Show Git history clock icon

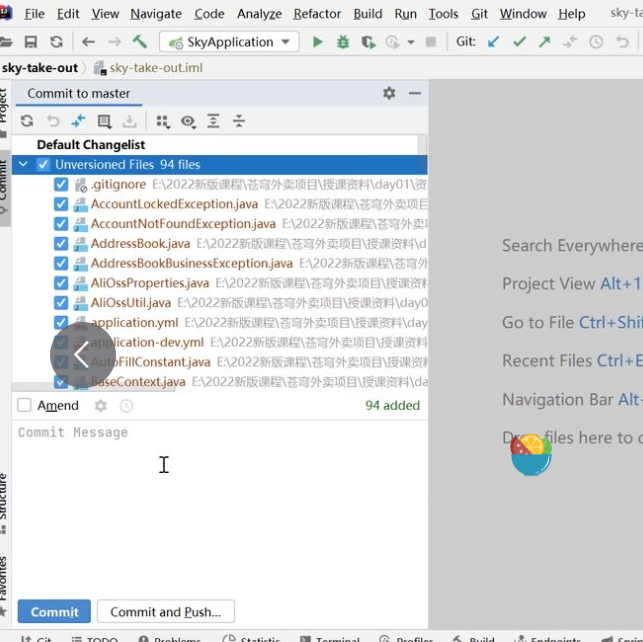[x=596, y=42]
